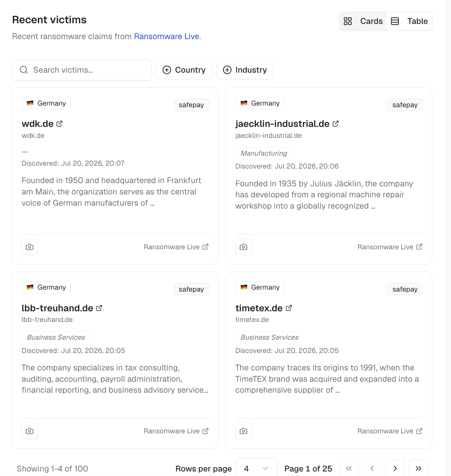
Task: Click external link icon beside jaecklin-industrial.de title
Action: [x=336, y=124]
